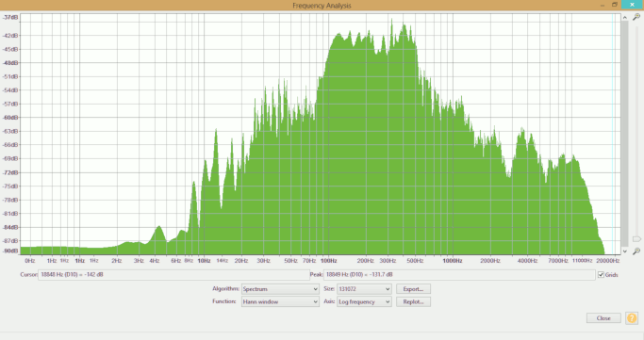Expand the Size dropdown showing 131072
Screen dimensions: 644x340
tap(364, 289)
